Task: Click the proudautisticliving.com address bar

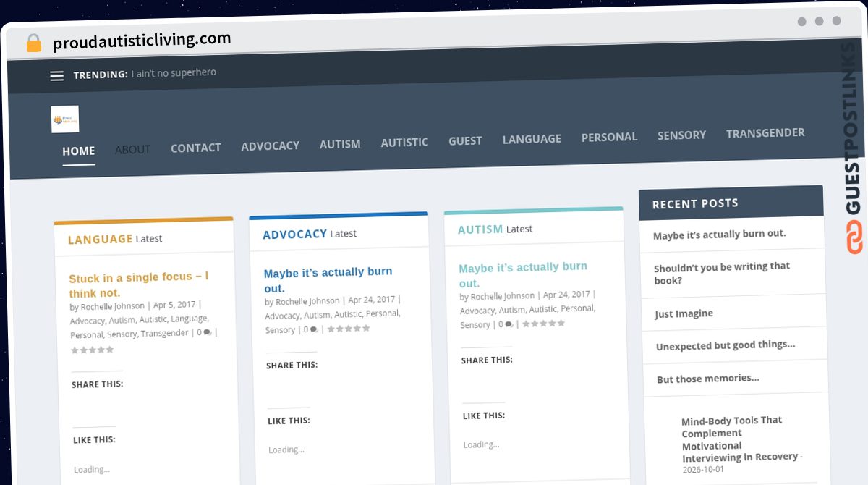Action: [142, 41]
